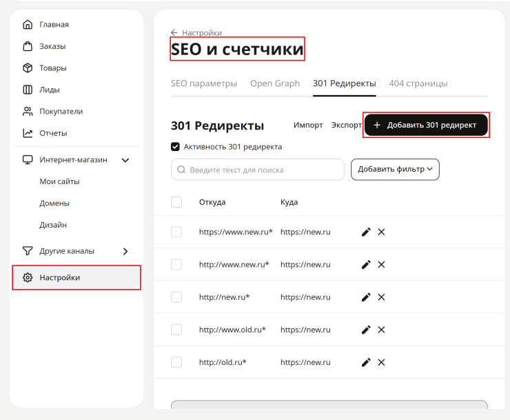Screen dimensions: 510x420
Task: Go to Дизайн in the sidebar
Action: pyautogui.click(x=53, y=225)
